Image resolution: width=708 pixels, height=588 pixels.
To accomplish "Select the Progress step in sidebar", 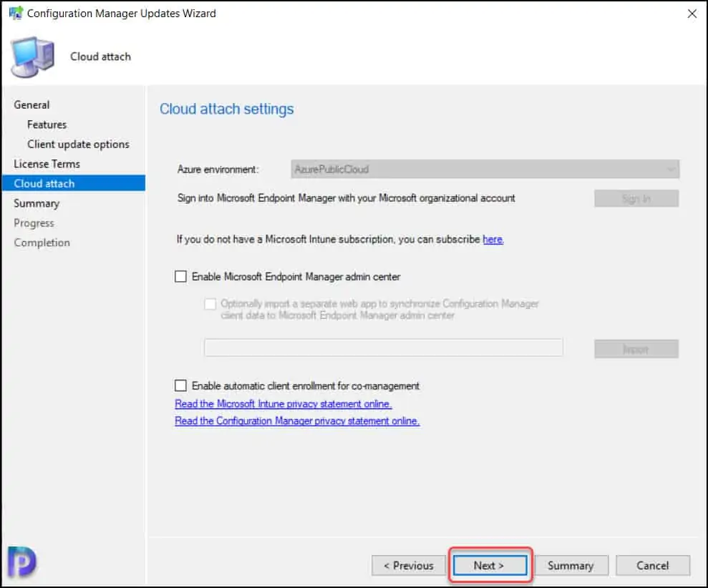I will click(x=34, y=223).
